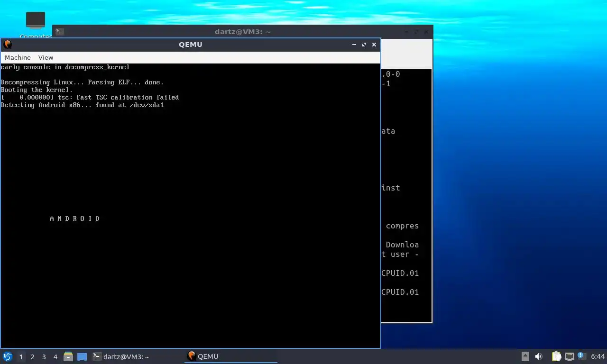Select the QEMU taskbar entry
The image size is (607, 364).
(230, 356)
